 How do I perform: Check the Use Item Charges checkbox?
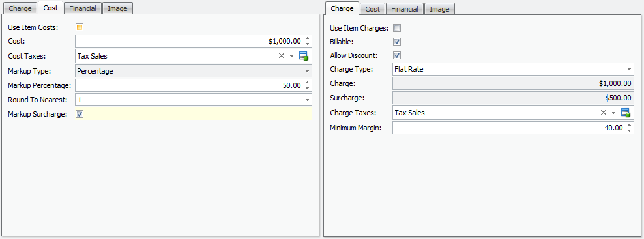pyautogui.click(x=397, y=29)
